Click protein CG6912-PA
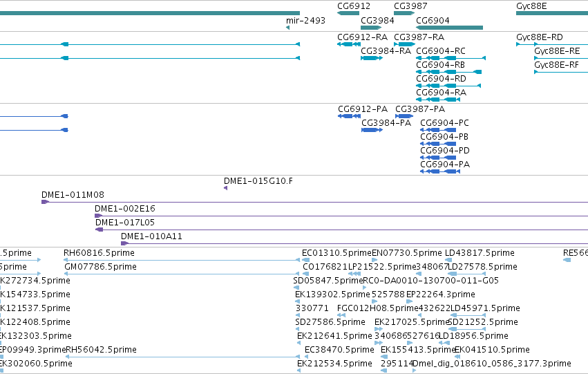Screen dimensions: 588x374 (349, 116)
